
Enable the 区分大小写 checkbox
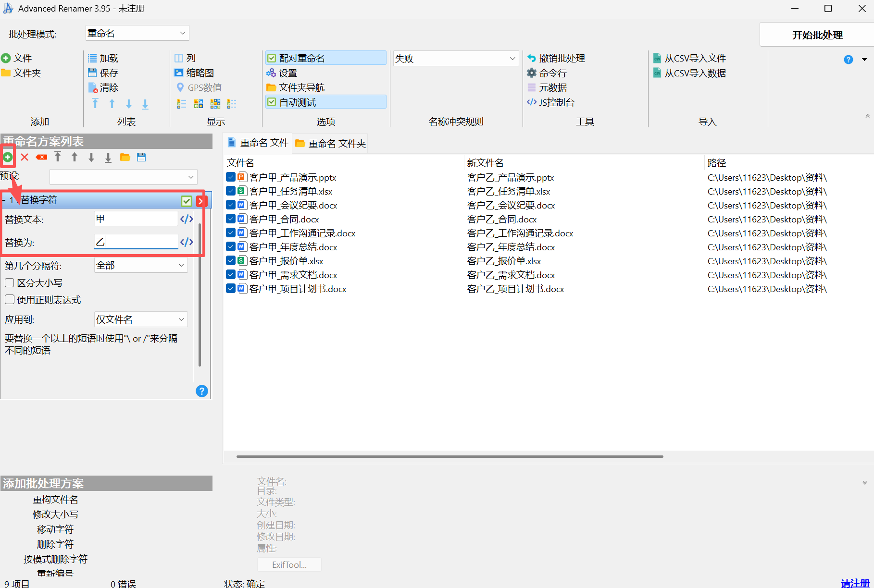click(x=10, y=283)
